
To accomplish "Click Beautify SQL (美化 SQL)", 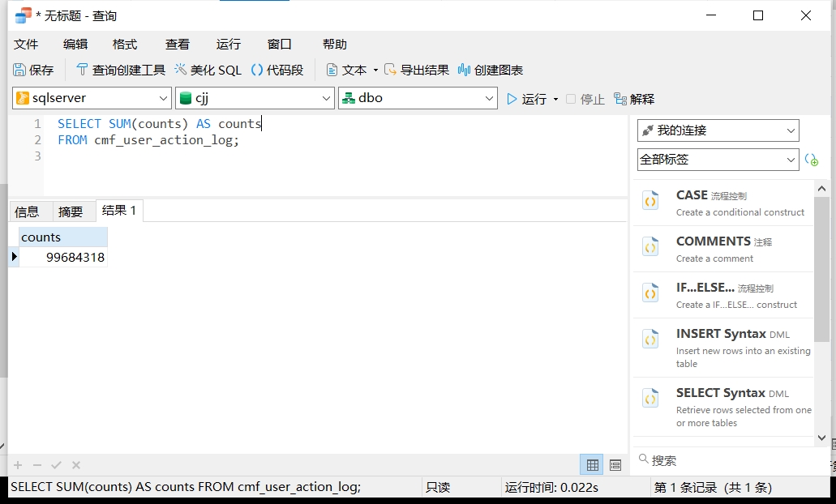I will coord(208,70).
